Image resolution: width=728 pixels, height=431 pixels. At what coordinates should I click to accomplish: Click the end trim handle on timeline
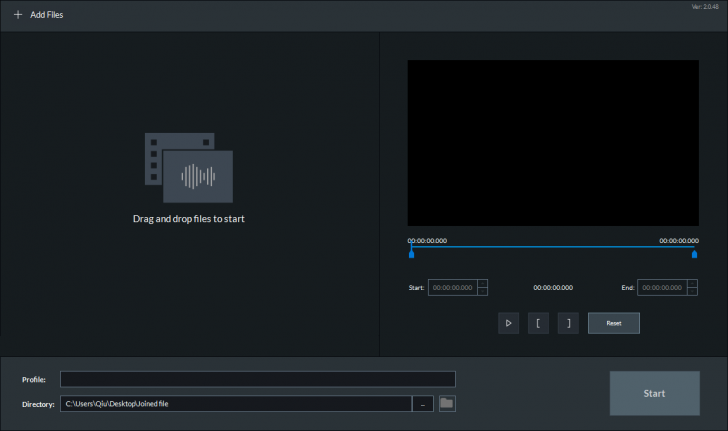(x=694, y=254)
